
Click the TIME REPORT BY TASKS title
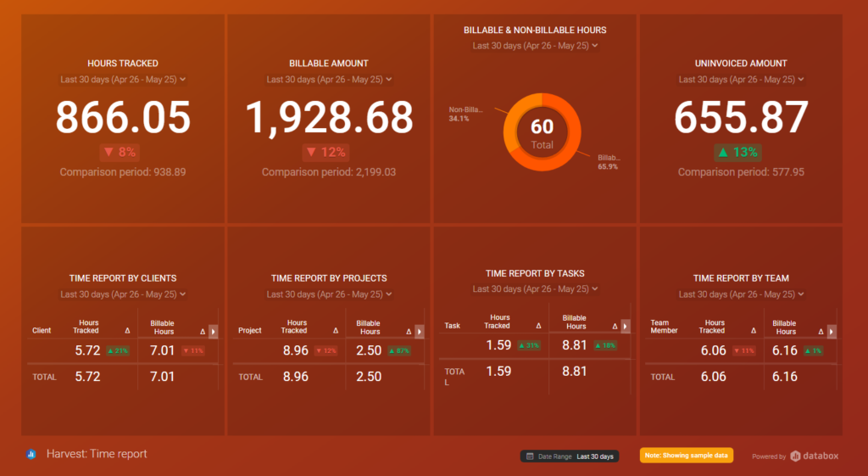click(535, 274)
